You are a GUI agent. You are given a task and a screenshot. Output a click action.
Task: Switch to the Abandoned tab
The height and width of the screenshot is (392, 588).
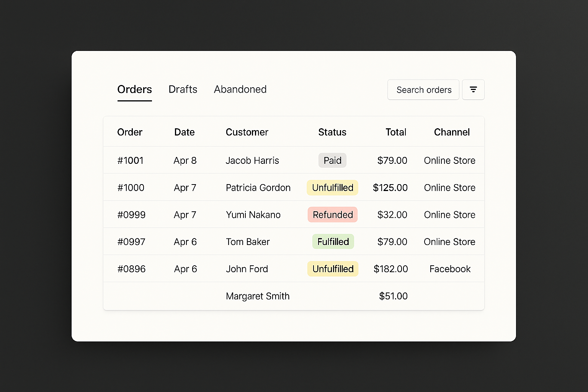[x=240, y=90]
